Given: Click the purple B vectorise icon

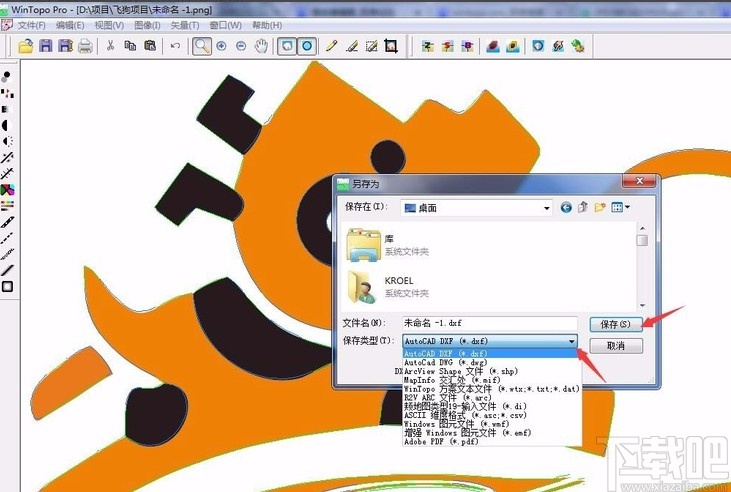Looking at the screenshot, I should click(x=467, y=46).
